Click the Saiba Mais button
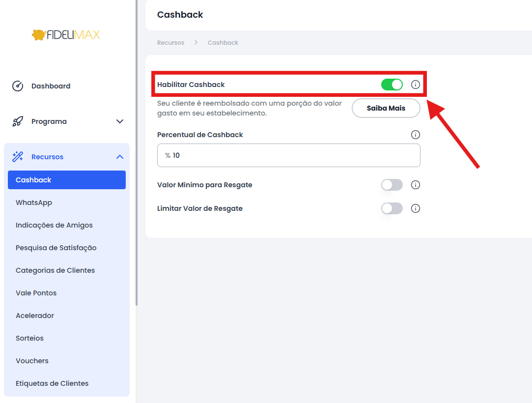This screenshot has width=532, height=403. (x=386, y=108)
